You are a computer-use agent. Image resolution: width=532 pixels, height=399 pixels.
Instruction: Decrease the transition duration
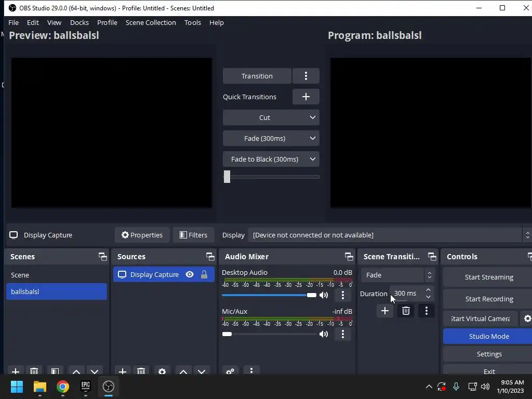pyautogui.click(x=428, y=297)
